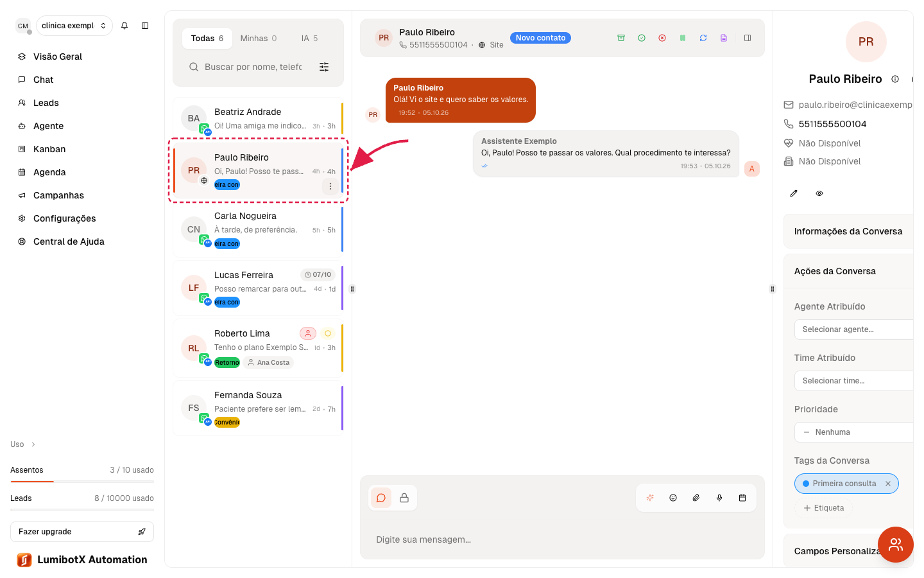Click Roberto Lima's human agent badge
The width and height of the screenshot is (924, 578).
pos(308,333)
